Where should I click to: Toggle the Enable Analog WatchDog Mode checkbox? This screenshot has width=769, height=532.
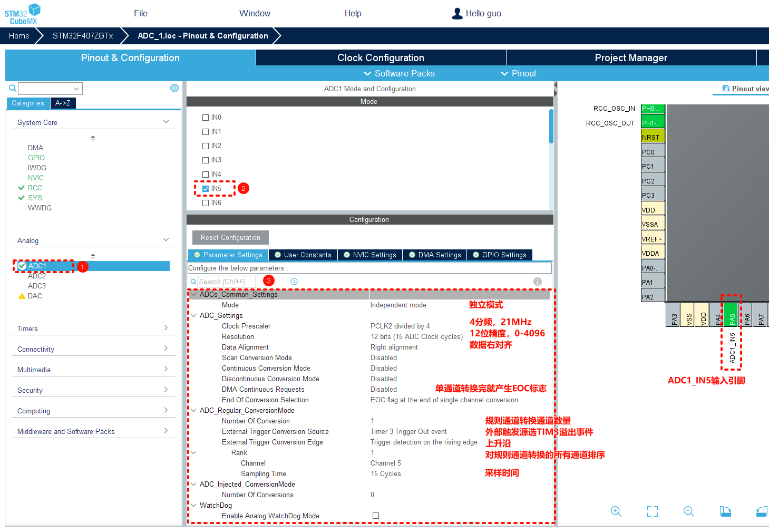(x=376, y=516)
